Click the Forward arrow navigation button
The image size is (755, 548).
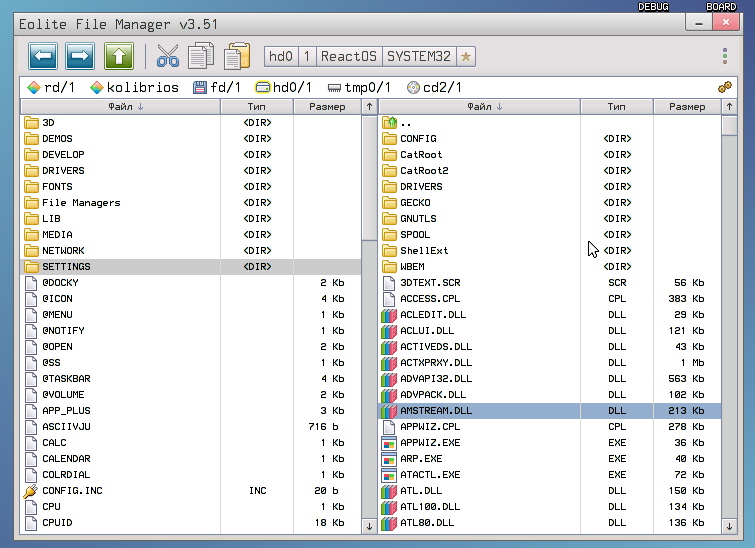[81, 56]
